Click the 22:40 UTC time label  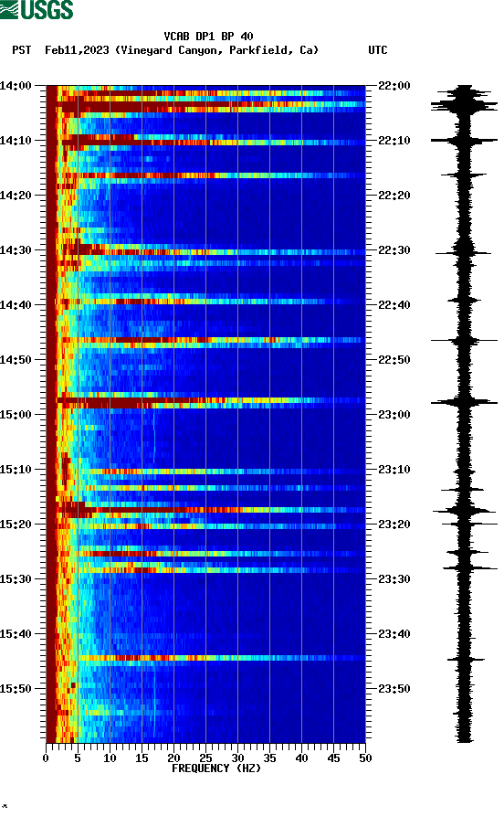point(394,305)
